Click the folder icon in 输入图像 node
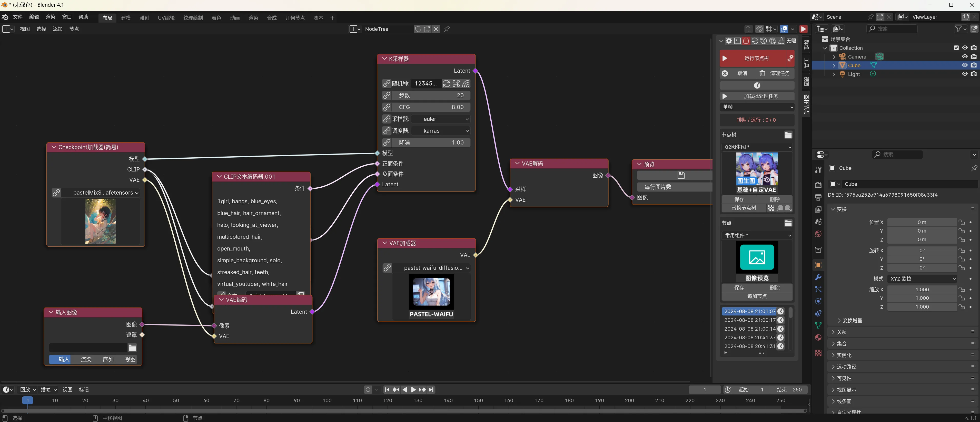This screenshot has height=422, width=980. click(x=132, y=348)
